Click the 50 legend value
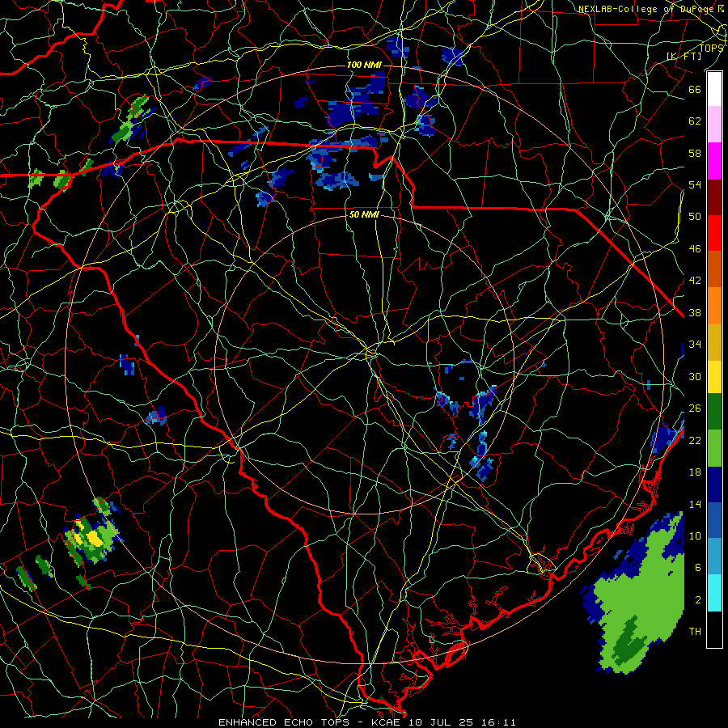 [695, 217]
